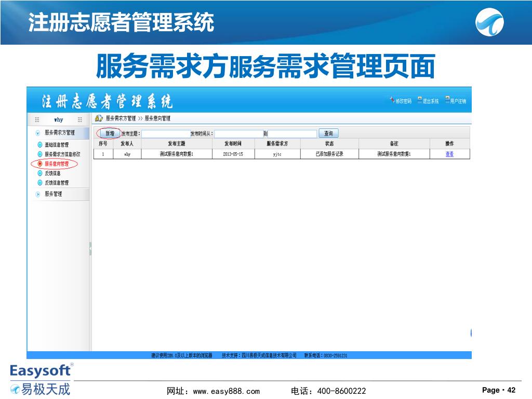Image resolution: width=532 pixels, height=399 pixels.
Task: Focus the 到 end date field
Action: tap(292, 134)
